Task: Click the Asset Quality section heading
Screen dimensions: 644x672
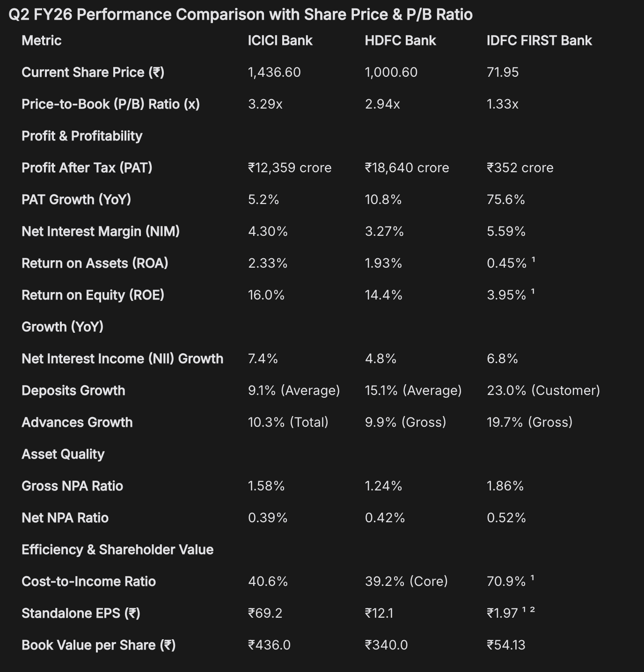Action: 63,454
